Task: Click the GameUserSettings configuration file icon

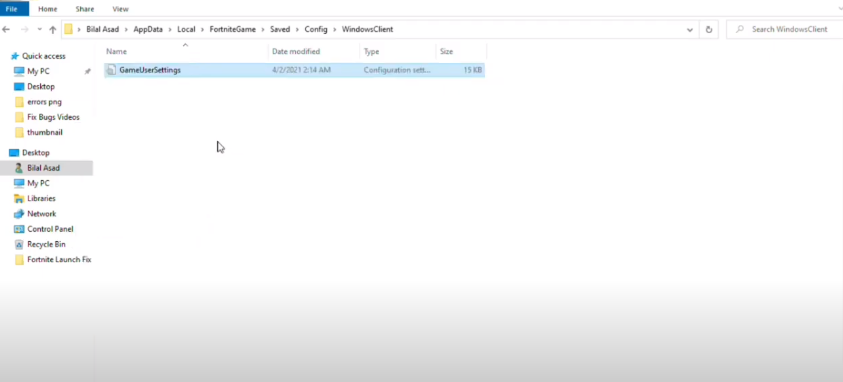Action: click(x=111, y=70)
